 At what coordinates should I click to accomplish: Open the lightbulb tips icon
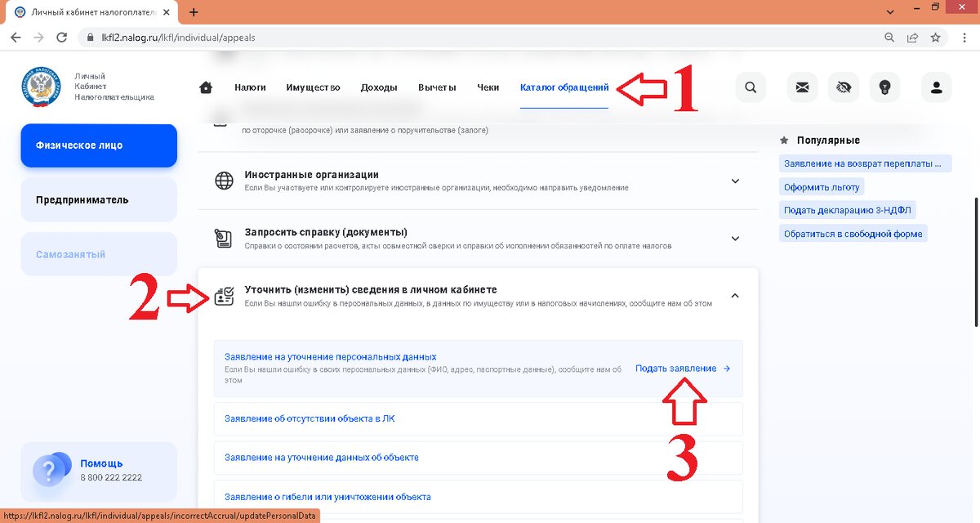[885, 87]
